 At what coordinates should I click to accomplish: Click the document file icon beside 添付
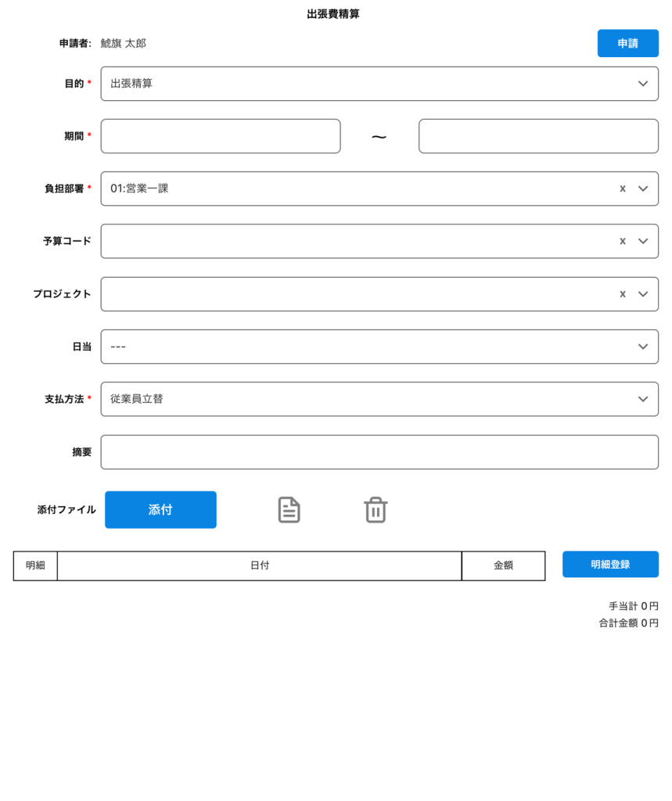(289, 510)
